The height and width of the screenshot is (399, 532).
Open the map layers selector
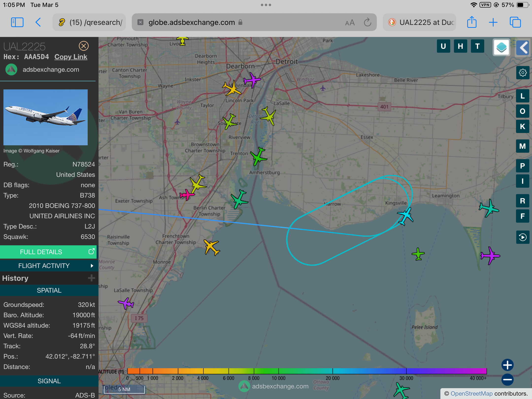point(501,47)
